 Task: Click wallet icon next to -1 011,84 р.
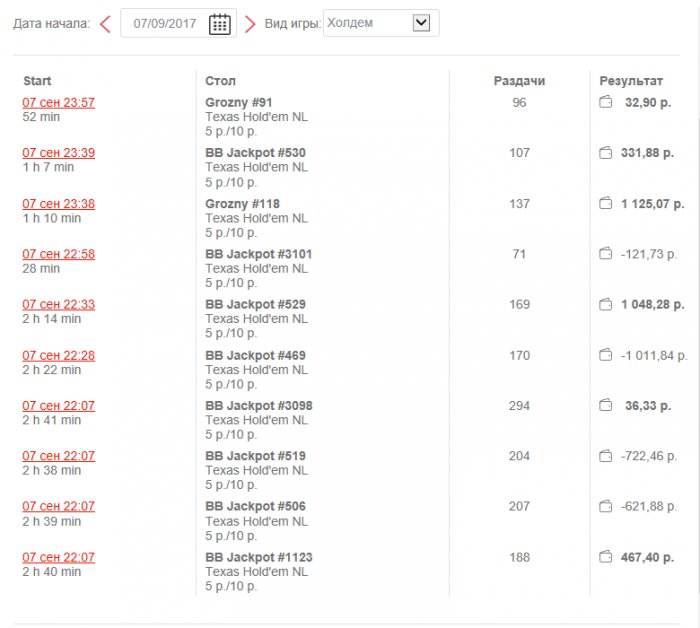pos(605,355)
